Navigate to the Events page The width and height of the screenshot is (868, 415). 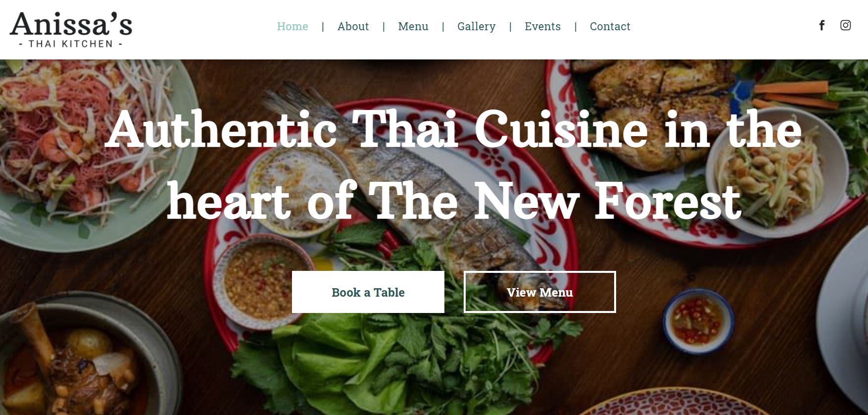click(x=543, y=26)
